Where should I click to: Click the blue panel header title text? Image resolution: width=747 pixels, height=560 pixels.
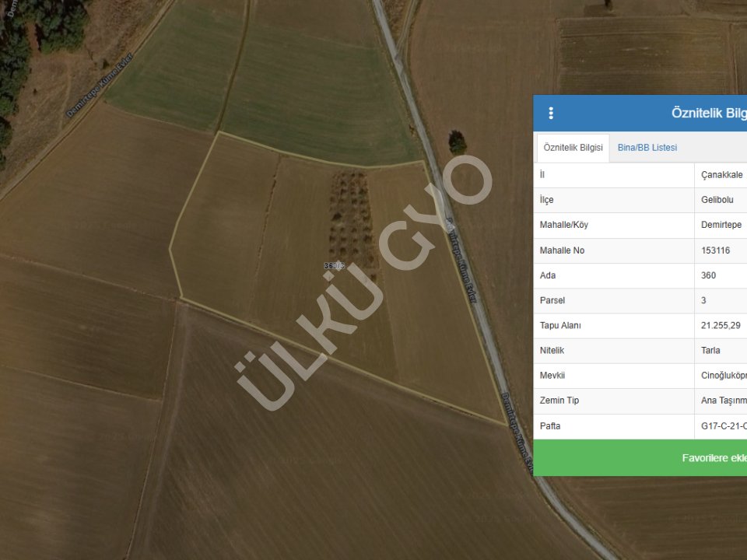coord(708,114)
